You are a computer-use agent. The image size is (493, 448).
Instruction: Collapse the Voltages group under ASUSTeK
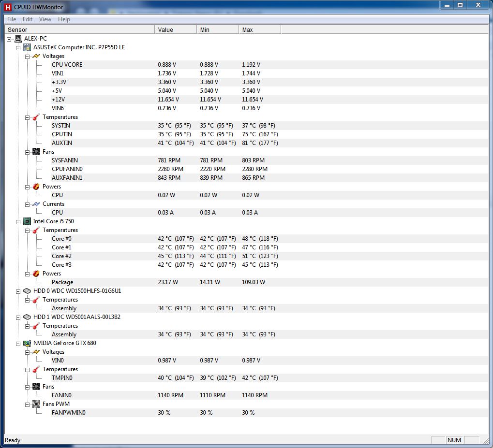[x=28, y=57]
